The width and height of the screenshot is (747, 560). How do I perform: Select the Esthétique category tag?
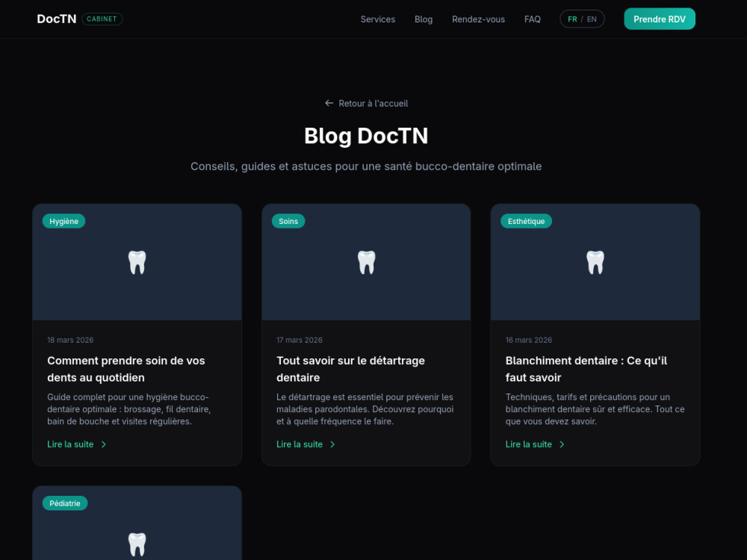coord(526,221)
